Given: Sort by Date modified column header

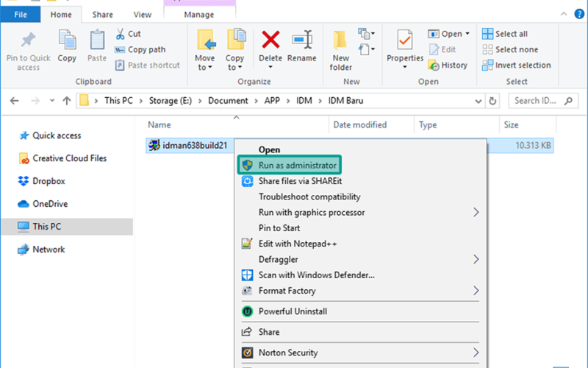Looking at the screenshot, I should click(359, 124).
